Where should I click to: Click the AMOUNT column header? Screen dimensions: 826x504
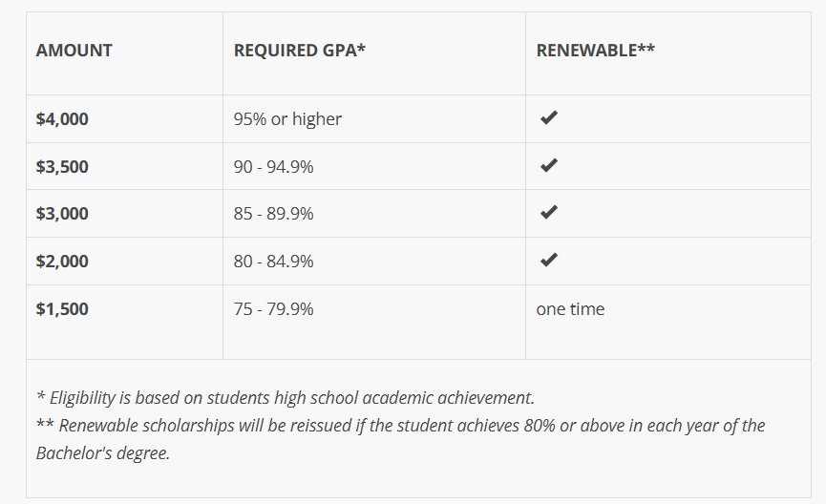coord(74,51)
